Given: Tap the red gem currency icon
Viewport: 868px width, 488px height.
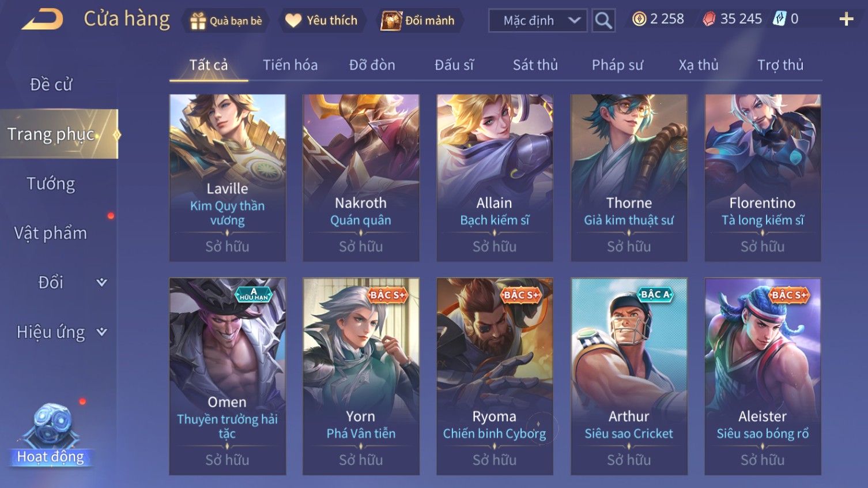Looking at the screenshot, I should pyautogui.click(x=709, y=19).
